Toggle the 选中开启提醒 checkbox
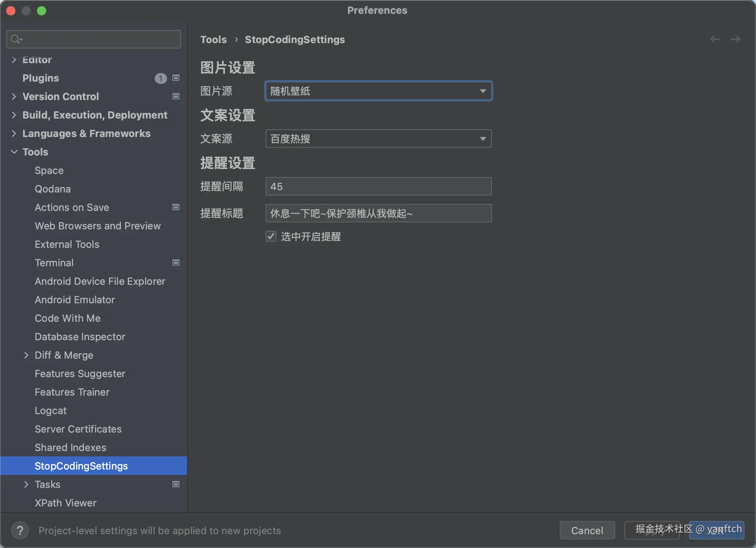 click(271, 236)
